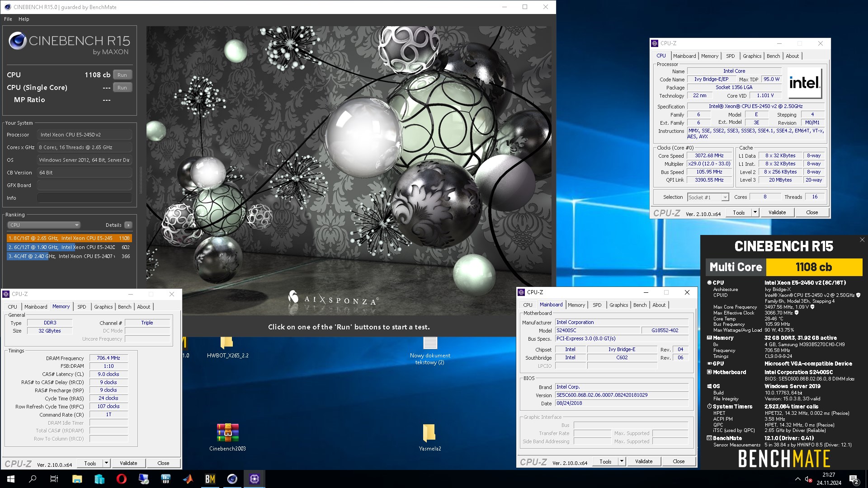
Task: Toggle the ranking Details arrow button
Action: click(128, 225)
